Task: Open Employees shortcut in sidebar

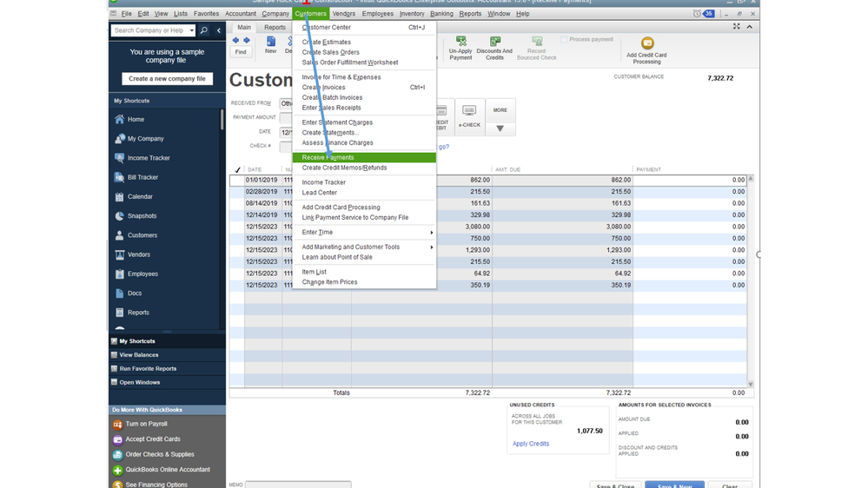Action: (x=142, y=274)
